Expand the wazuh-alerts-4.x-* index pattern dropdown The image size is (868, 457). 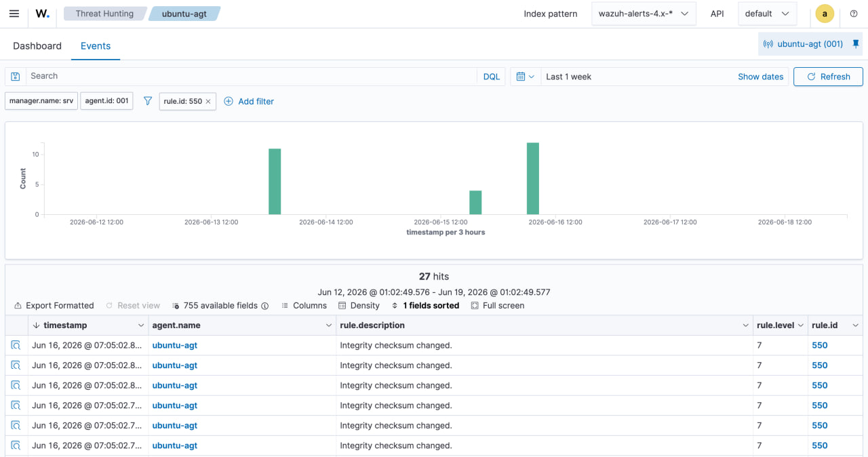(x=644, y=14)
